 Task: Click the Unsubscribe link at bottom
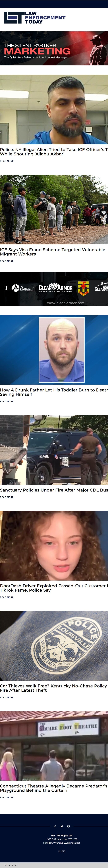[x=11, y=865]
